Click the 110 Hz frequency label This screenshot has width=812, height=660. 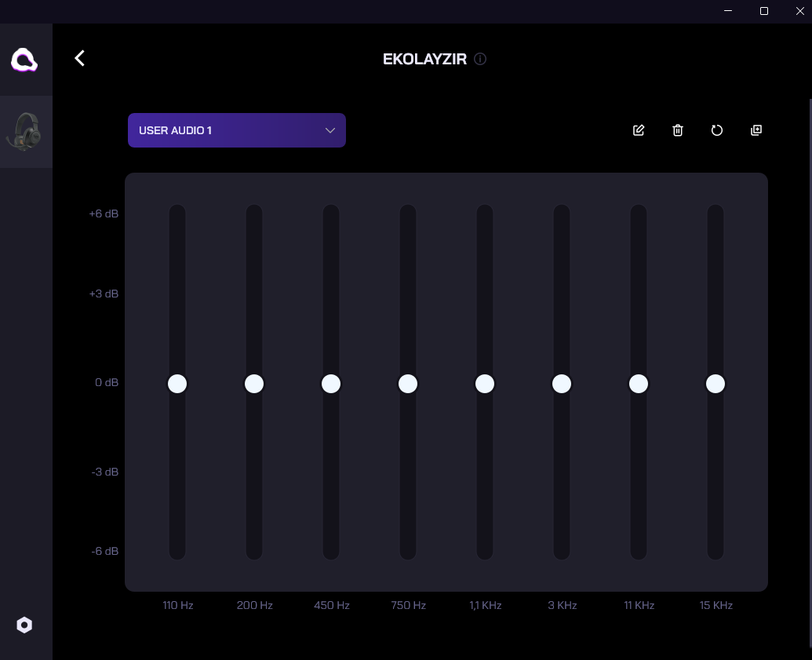[177, 605]
